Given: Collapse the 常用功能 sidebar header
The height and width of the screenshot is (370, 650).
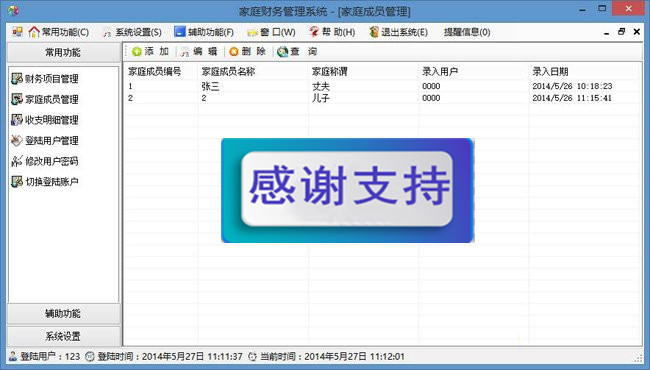Looking at the screenshot, I should (63, 53).
